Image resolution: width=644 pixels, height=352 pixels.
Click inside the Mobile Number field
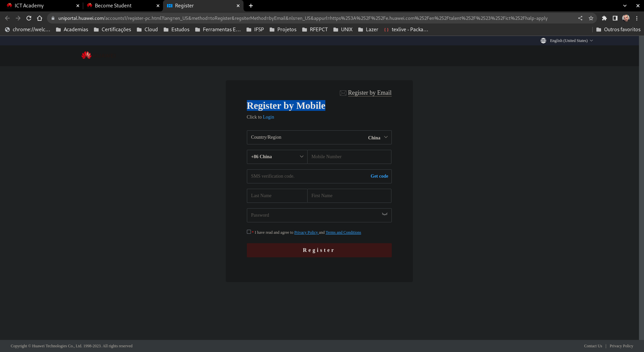[x=349, y=157]
